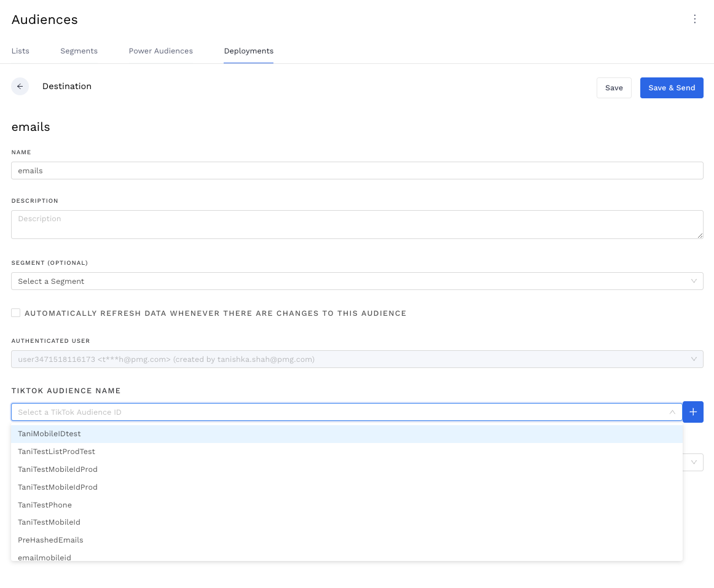The image size is (714, 588).
Task: Open the Authenticated User dropdown
Action: tap(356, 359)
